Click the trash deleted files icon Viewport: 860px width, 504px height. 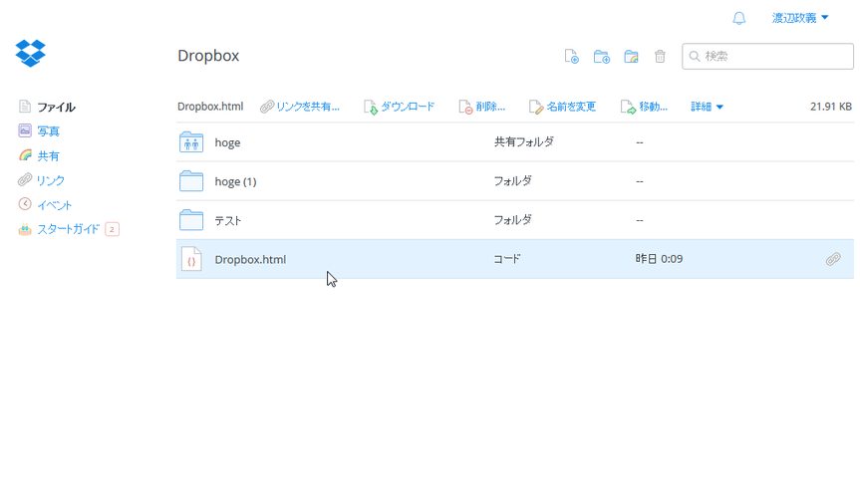point(660,56)
